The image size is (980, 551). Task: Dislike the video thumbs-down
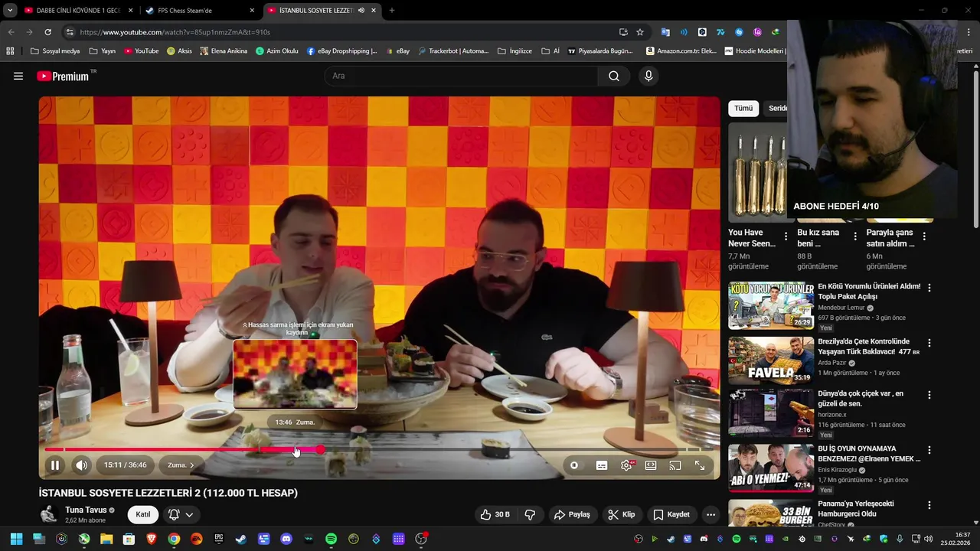point(530,514)
